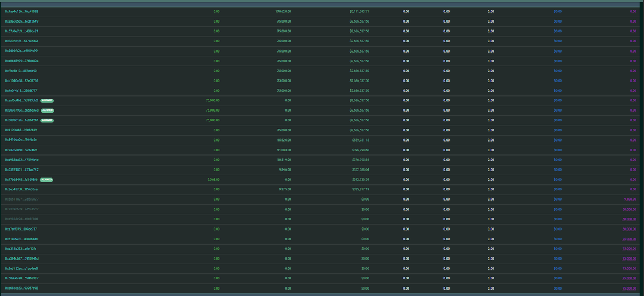Open address 0x0883d12b...1e8b12f7
The image size is (644, 296).
21,120
